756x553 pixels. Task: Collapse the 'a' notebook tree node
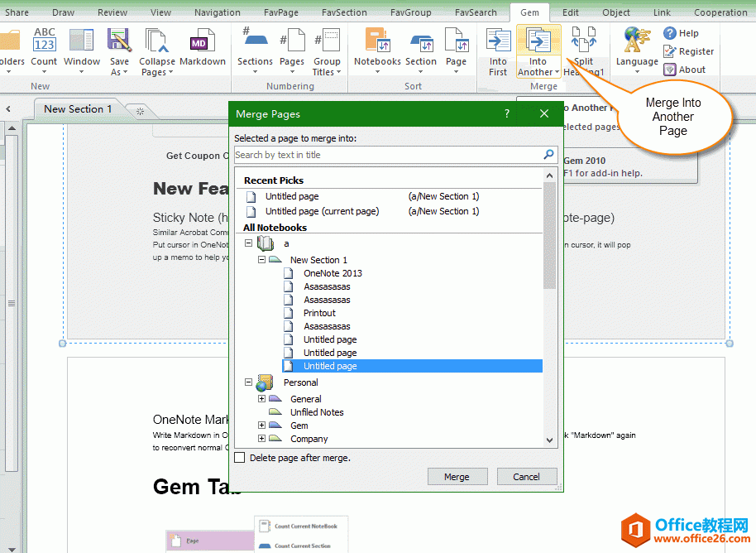249,243
